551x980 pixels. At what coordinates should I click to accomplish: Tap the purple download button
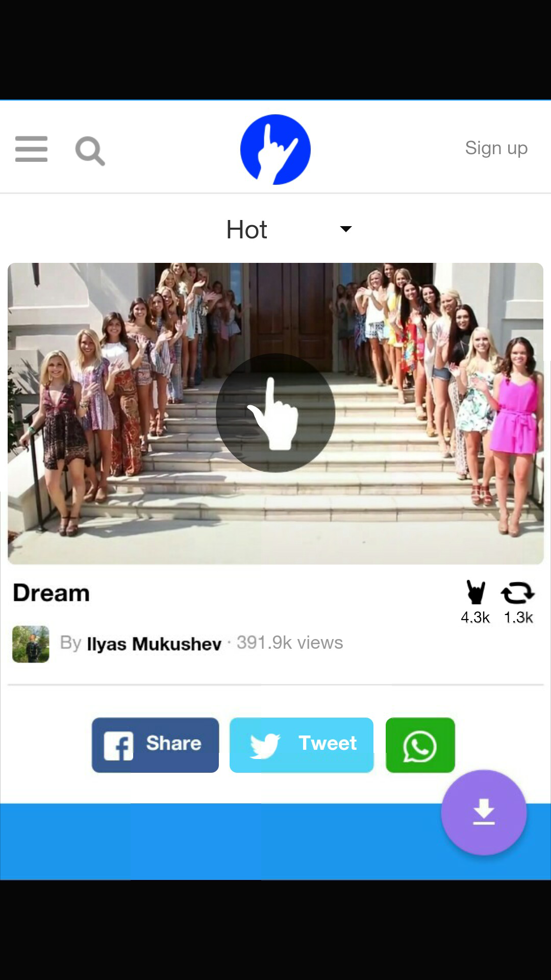[x=484, y=812]
